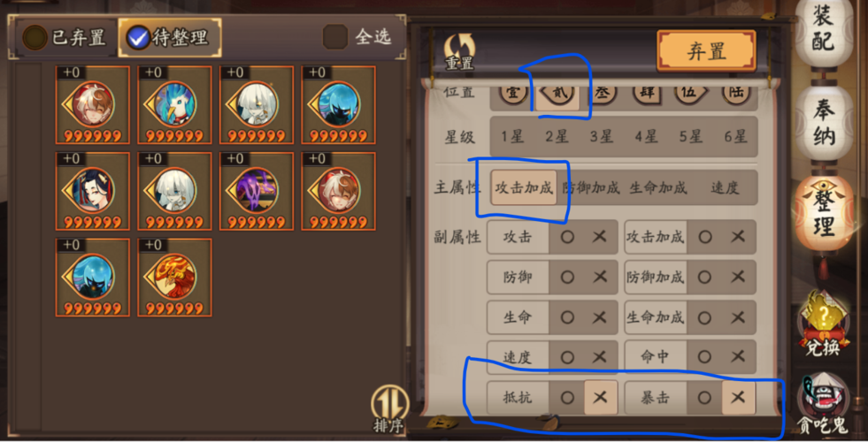Open the 排序 sort icon
Image resolution: width=868 pixels, height=442 pixels.
pyautogui.click(x=389, y=408)
